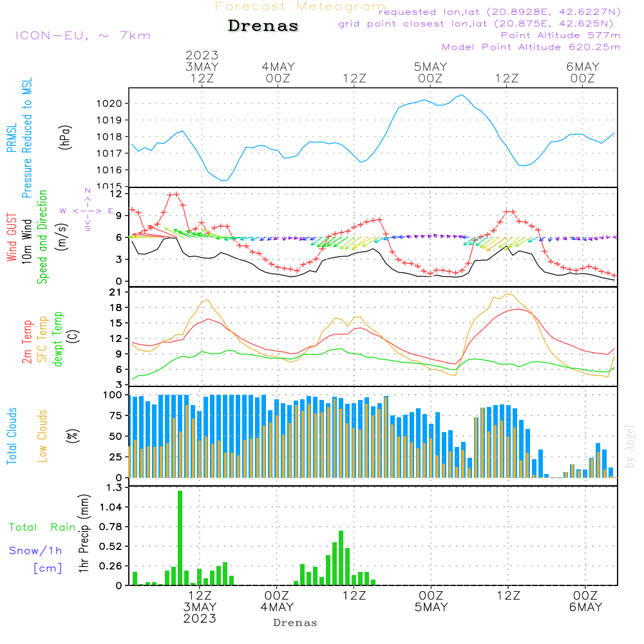Click the '1.04' precipitation axis value

coord(111,507)
